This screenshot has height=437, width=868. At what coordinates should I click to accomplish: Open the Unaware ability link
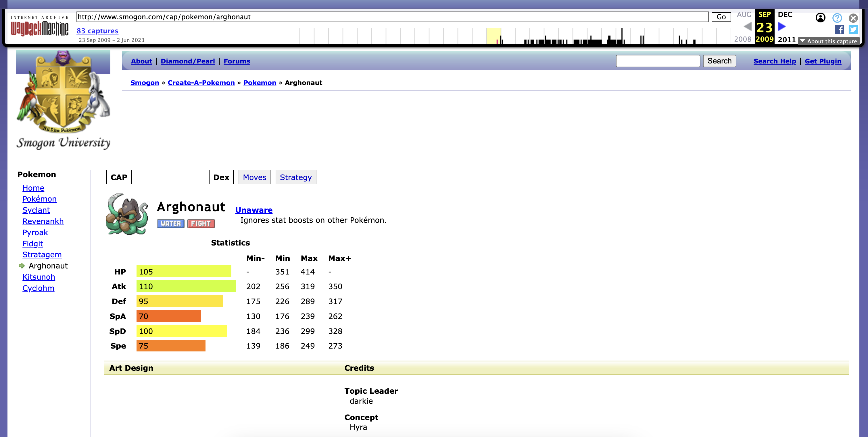pyautogui.click(x=254, y=210)
